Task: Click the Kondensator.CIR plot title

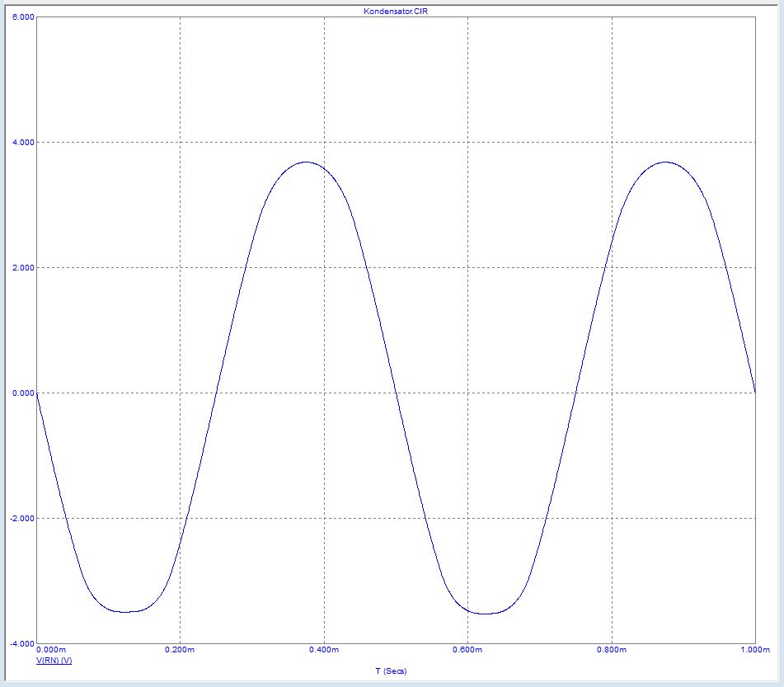Action: tap(396, 11)
